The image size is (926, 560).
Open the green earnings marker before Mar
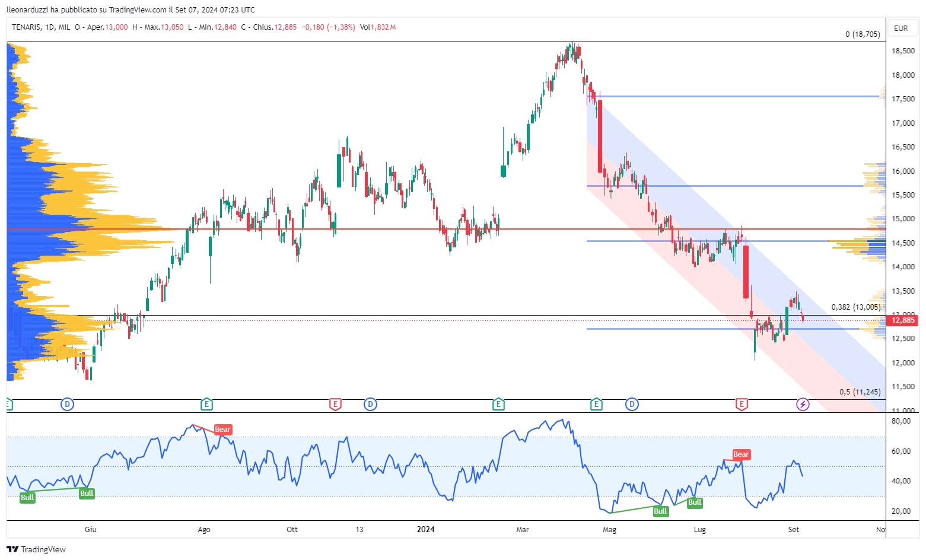click(498, 405)
